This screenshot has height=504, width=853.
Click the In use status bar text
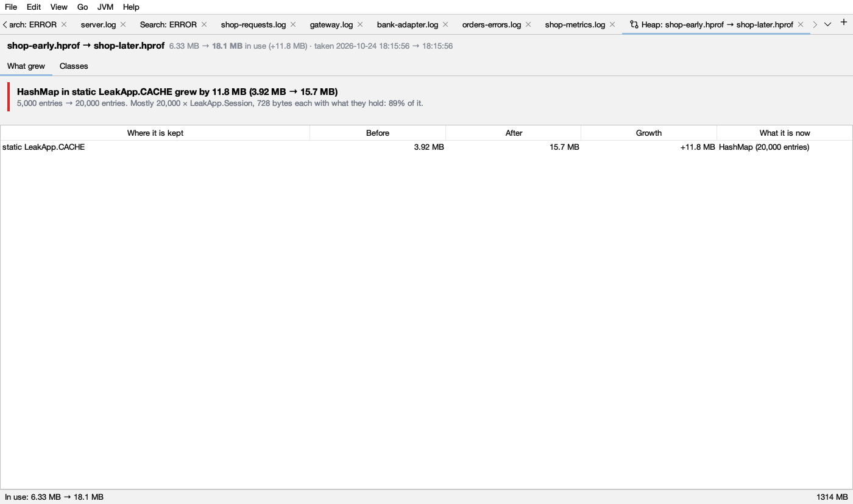click(54, 497)
